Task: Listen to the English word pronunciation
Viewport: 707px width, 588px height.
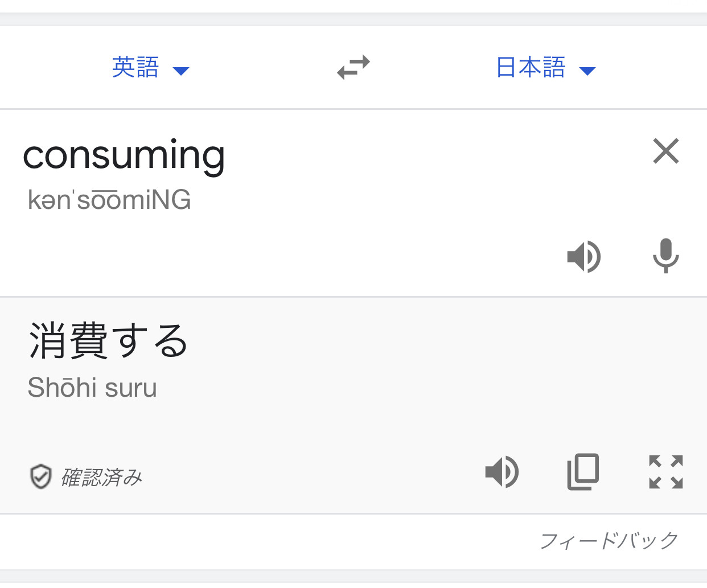Action: pyautogui.click(x=584, y=257)
